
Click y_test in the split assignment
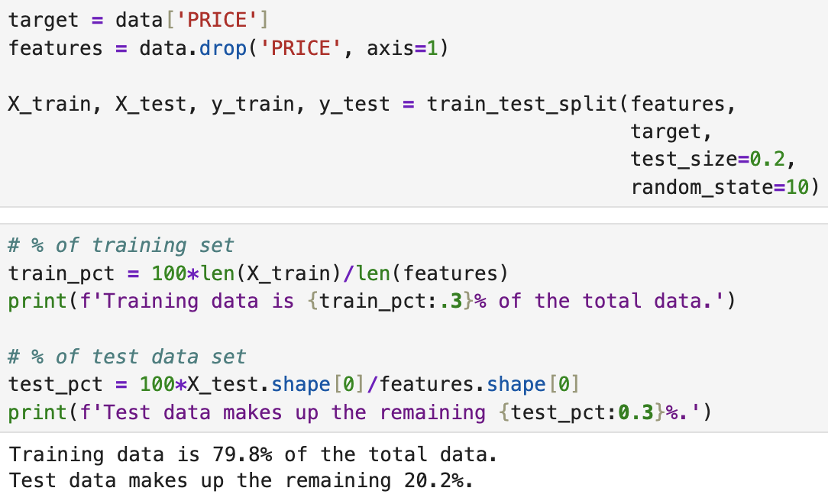click(x=354, y=104)
